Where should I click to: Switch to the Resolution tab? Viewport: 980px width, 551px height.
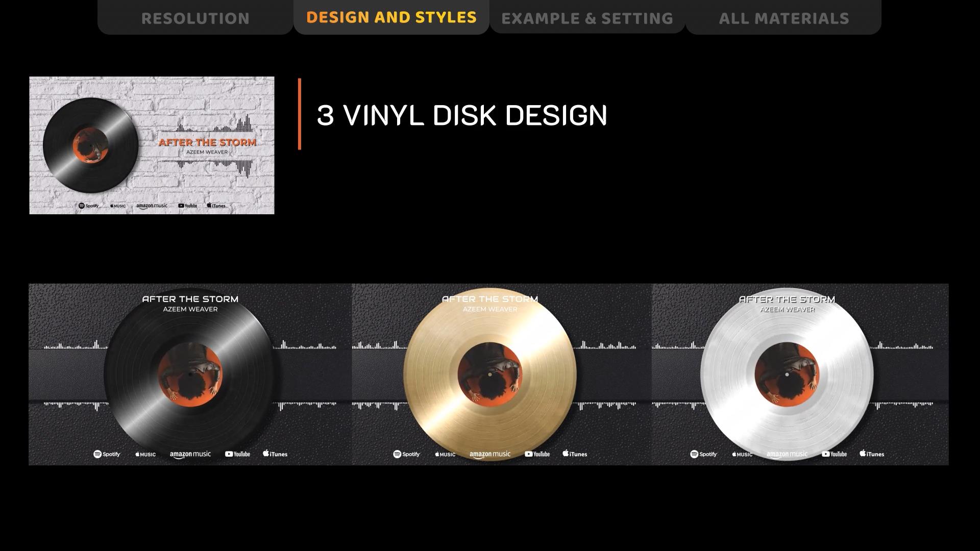pos(195,17)
